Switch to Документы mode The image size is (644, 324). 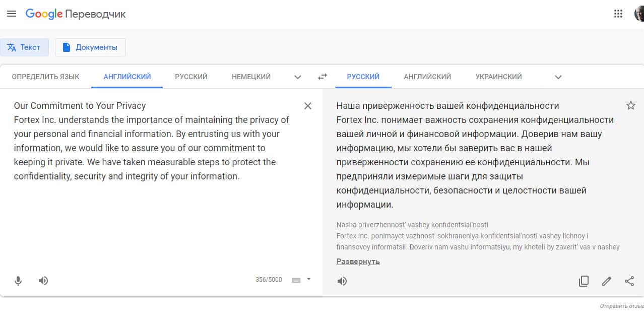[x=90, y=47]
